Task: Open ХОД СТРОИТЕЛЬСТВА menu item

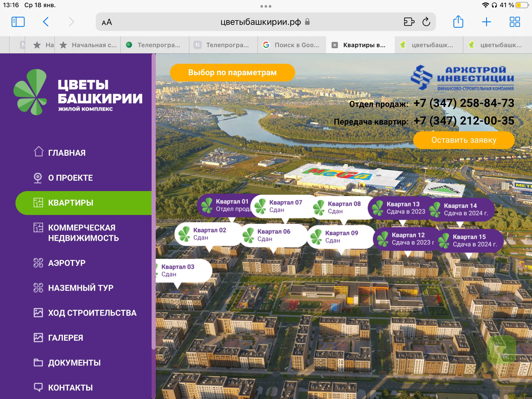Action: pos(92,313)
